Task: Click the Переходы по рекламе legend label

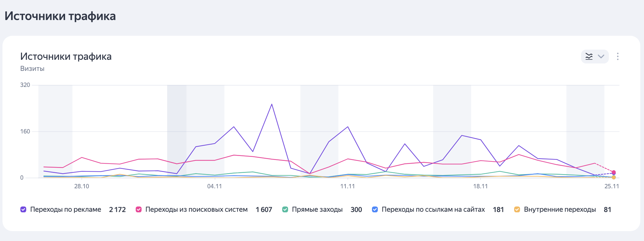Action: (65, 210)
